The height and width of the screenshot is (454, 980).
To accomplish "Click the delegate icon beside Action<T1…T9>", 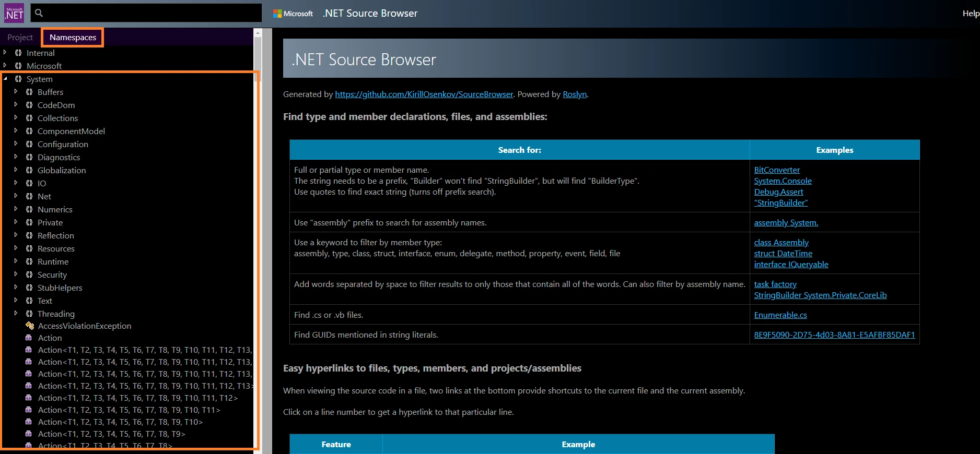I will pyautogui.click(x=29, y=434).
